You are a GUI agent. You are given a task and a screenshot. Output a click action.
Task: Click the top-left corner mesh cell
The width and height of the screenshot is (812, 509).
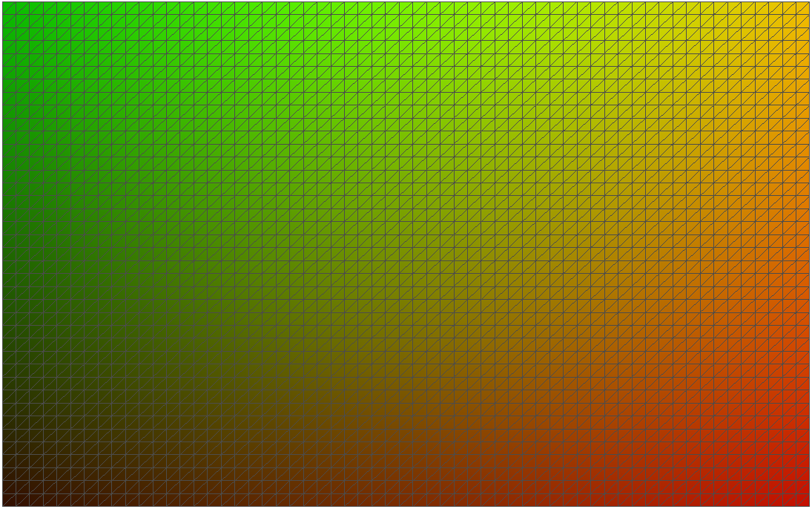[9, 8]
